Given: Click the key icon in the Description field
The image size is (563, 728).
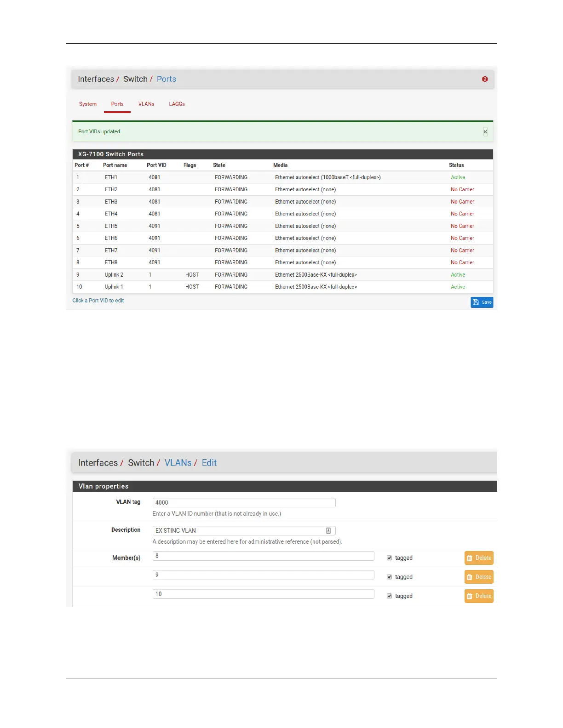Looking at the screenshot, I should coord(328,530).
